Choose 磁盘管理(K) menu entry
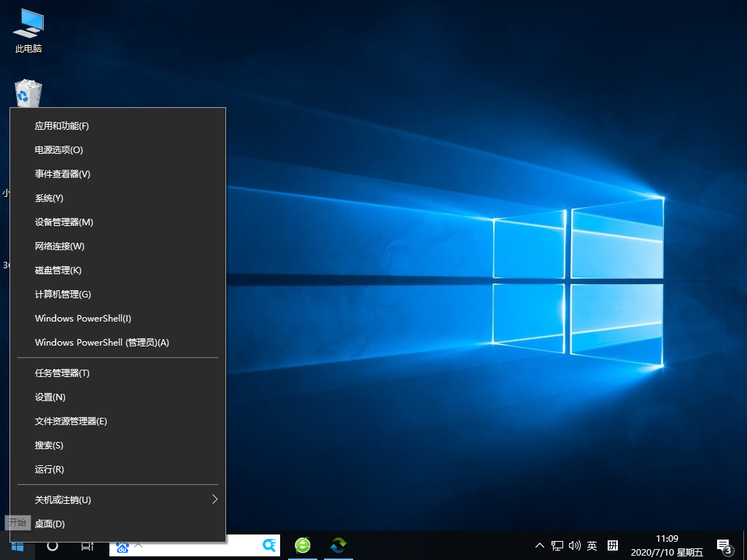The height and width of the screenshot is (560, 747). coord(58,271)
